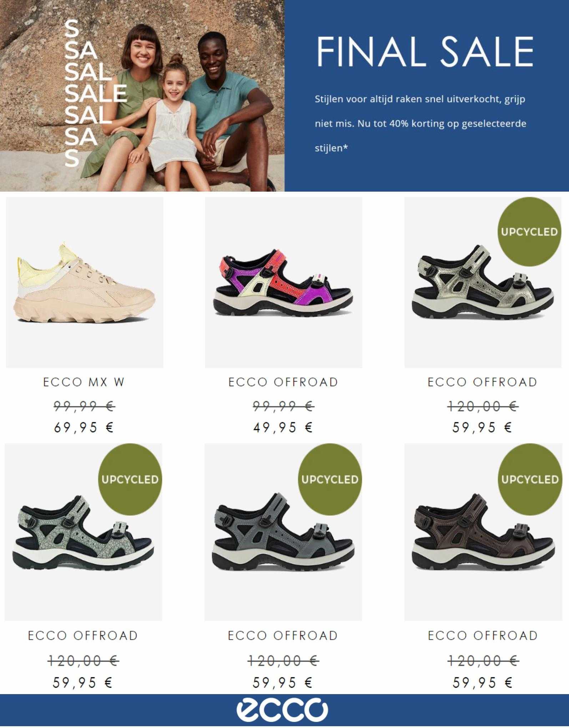Open the metallic silver Offroad sandal image

483,282
